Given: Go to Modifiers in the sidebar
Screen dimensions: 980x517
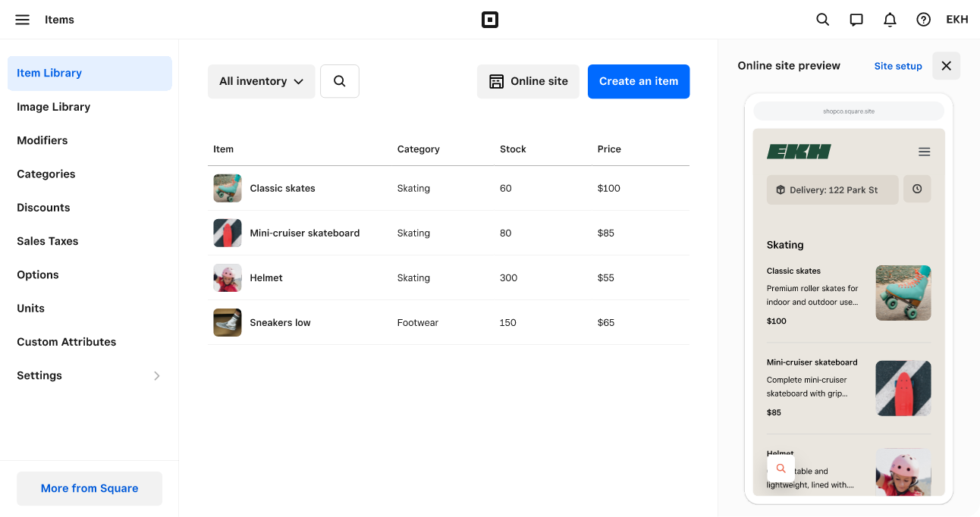Looking at the screenshot, I should [42, 140].
